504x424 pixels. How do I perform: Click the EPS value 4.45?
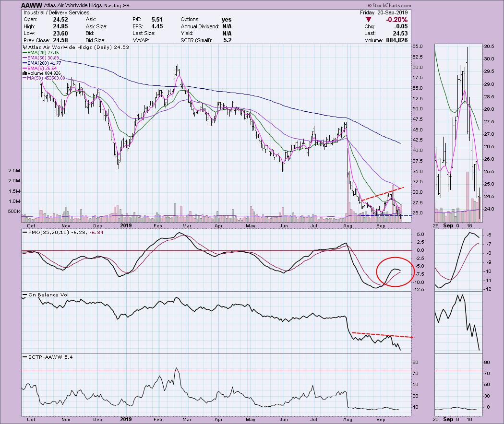click(157, 27)
